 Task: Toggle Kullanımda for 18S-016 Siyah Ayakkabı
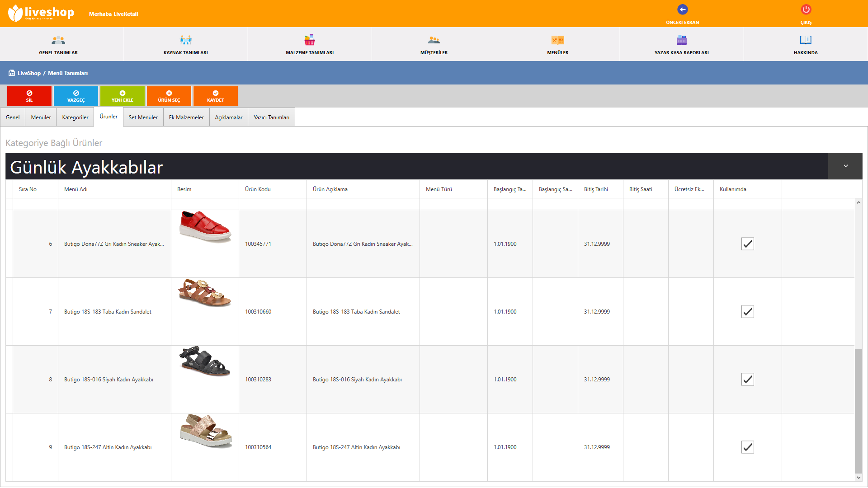pos(748,380)
